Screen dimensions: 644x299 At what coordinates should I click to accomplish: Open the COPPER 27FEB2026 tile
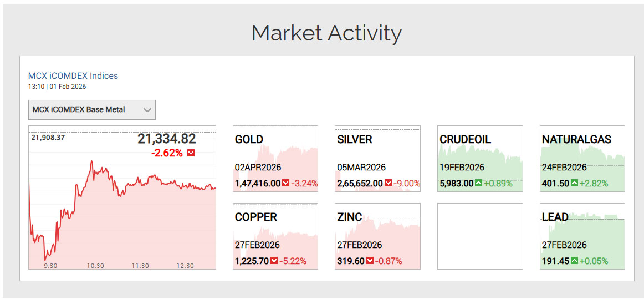275,236
